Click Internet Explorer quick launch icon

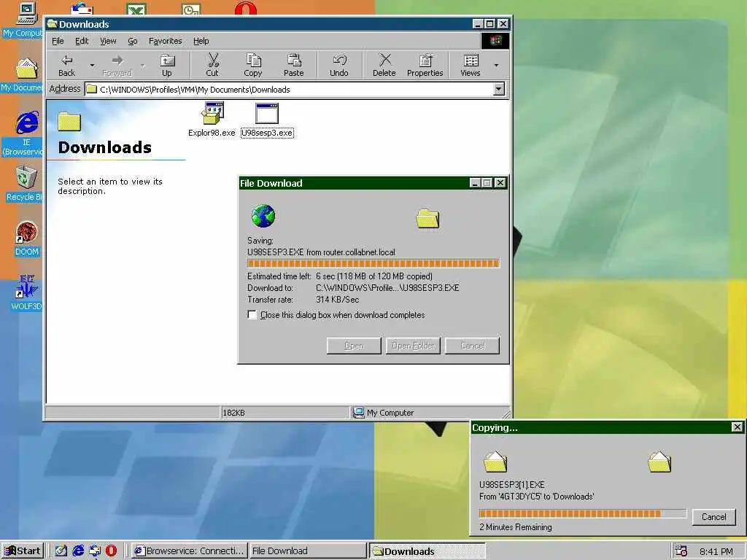point(78,551)
